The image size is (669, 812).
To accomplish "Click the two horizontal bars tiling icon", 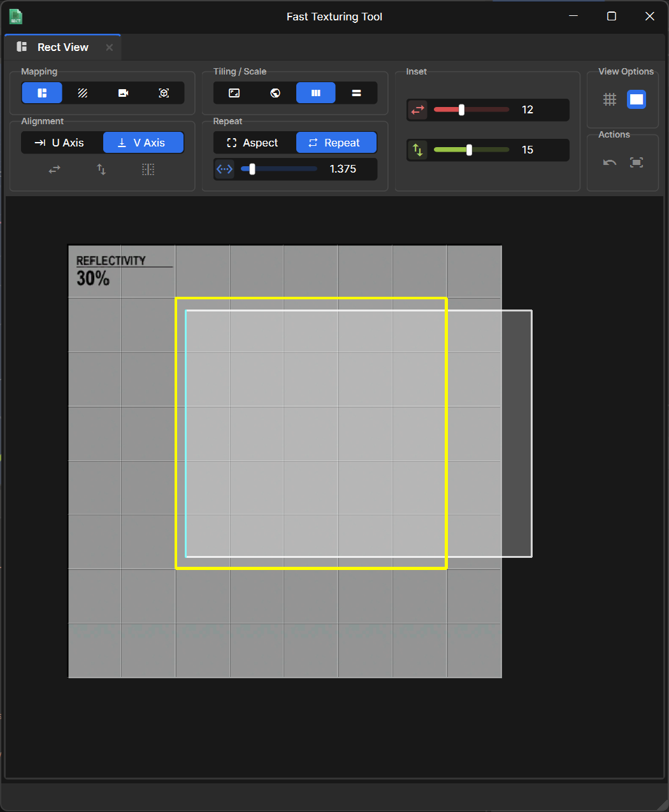I will coord(356,93).
